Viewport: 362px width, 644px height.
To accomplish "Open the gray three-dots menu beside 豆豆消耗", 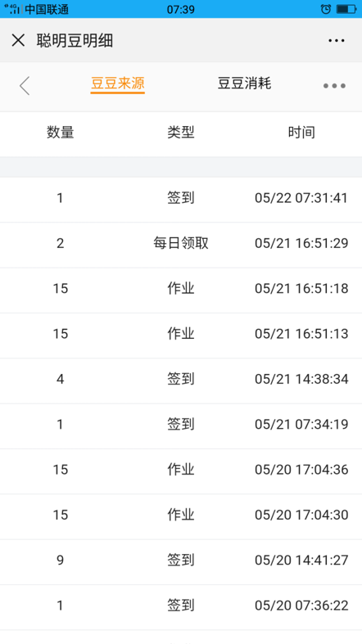I will 334,86.
